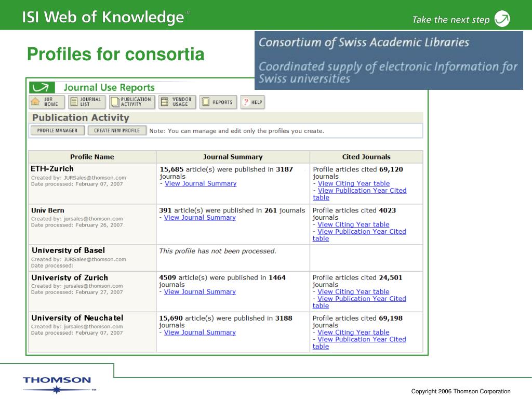Click the 'Profiles for consortia' heading
This screenshot has width=532, height=399.
116,54
